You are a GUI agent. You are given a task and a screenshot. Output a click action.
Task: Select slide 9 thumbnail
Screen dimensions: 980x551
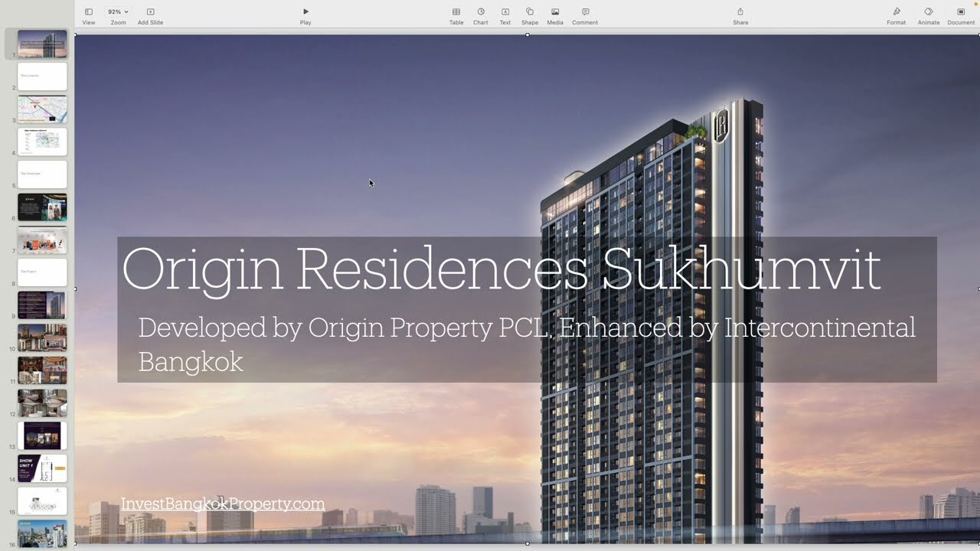point(42,305)
